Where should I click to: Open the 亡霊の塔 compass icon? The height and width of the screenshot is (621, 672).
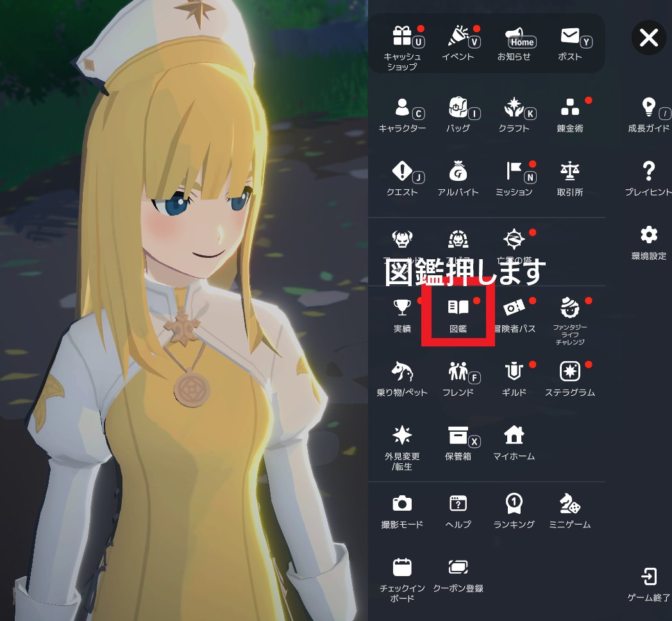[x=514, y=239]
